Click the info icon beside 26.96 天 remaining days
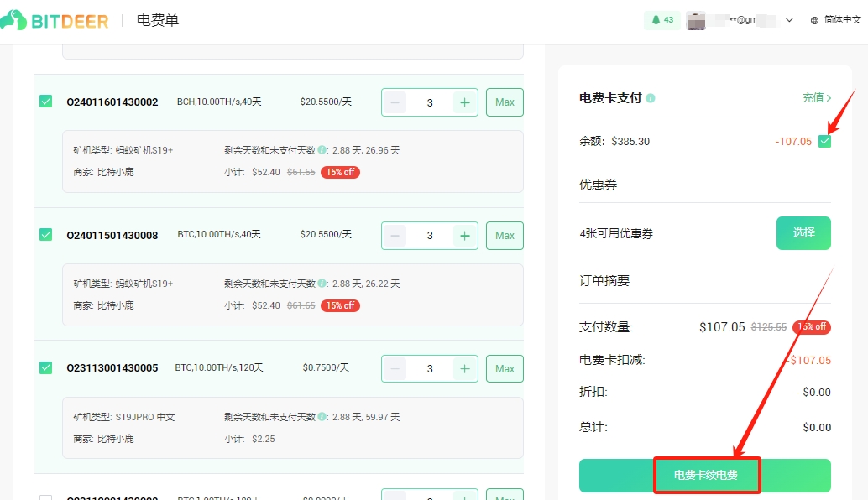Screen dimensions: 868x500 (x=322, y=150)
